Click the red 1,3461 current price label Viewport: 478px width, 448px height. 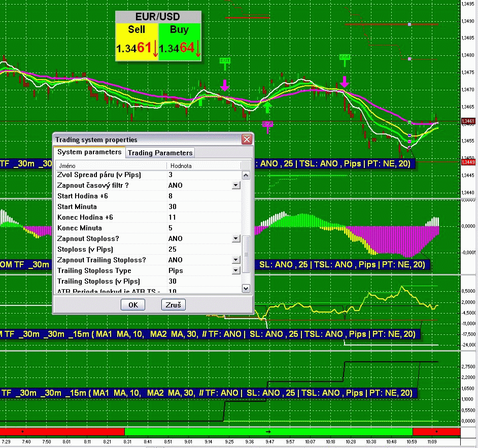[x=467, y=122]
